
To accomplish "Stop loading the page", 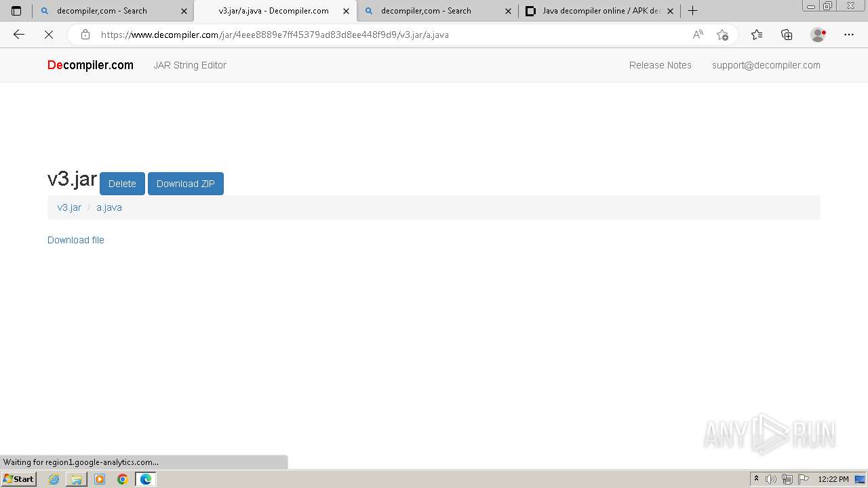I will (49, 35).
